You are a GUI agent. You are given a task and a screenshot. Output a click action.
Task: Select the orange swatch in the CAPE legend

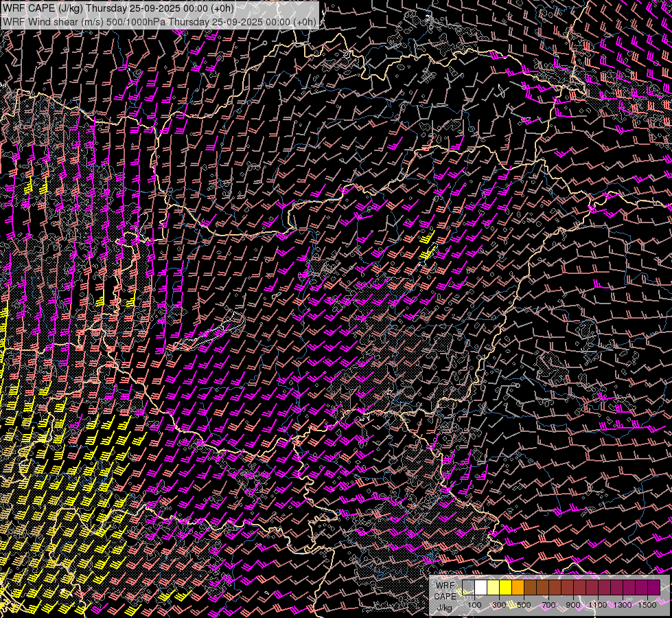[x=518, y=587]
